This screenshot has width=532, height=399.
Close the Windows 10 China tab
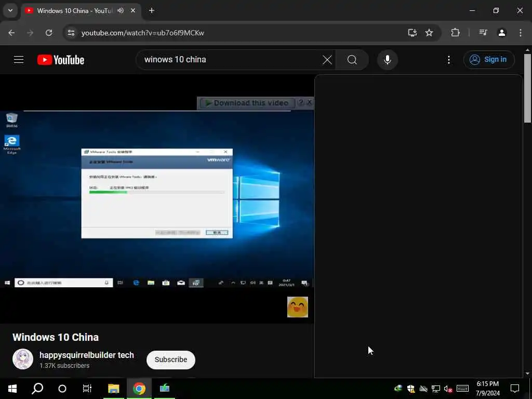133,10
